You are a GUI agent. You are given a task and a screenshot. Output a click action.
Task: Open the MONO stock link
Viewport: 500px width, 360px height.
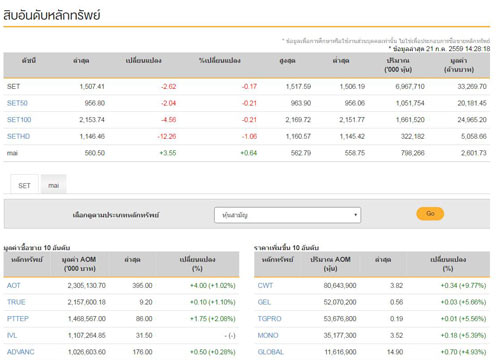268,335
